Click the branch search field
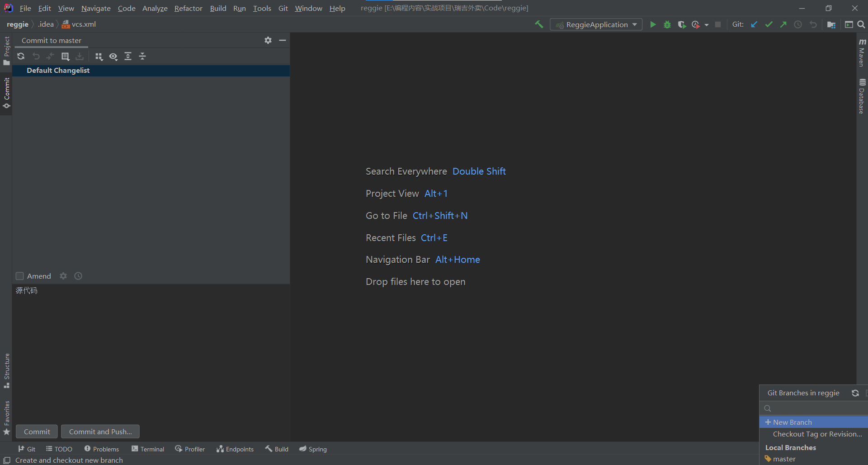The width and height of the screenshot is (868, 465). 814,408
